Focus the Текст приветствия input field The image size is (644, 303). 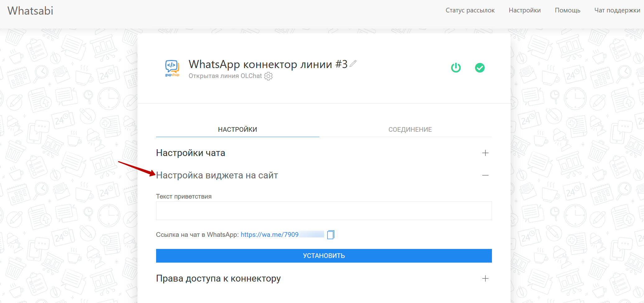coord(324,211)
